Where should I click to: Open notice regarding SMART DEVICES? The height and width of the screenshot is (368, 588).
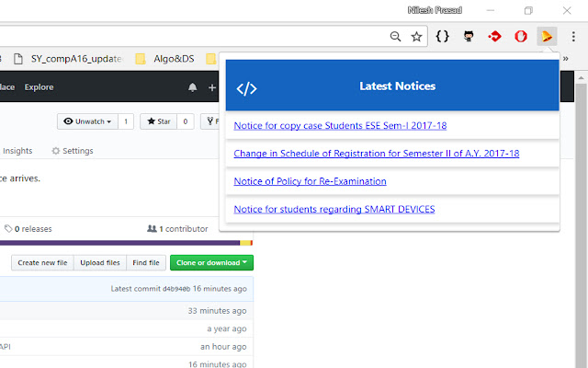coord(334,209)
